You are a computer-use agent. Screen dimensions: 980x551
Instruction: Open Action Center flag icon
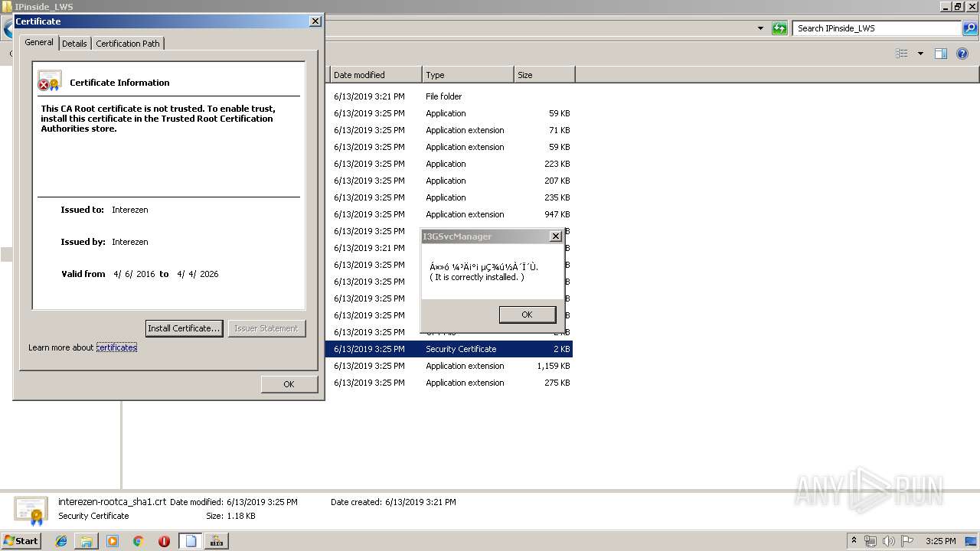pos(907,541)
